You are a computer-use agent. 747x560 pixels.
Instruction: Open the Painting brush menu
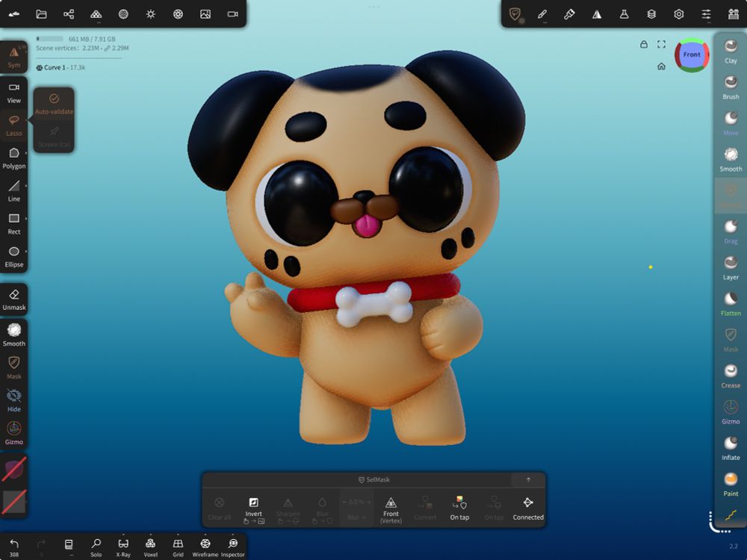(569, 14)
